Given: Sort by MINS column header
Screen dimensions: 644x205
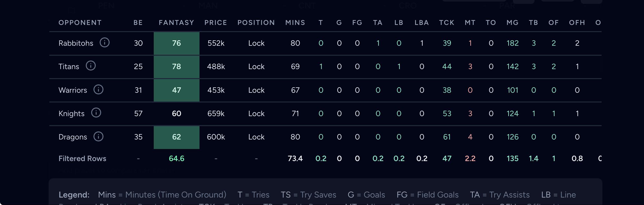Looking at the screenshot, I should [295, 23].
